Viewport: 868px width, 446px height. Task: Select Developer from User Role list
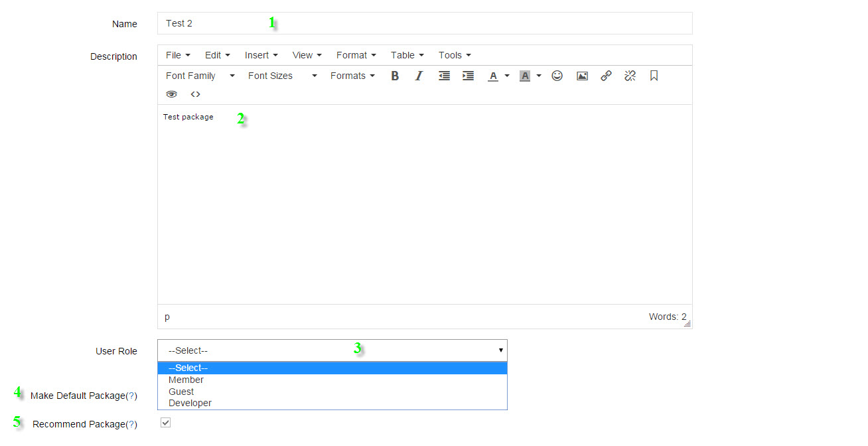190,403
